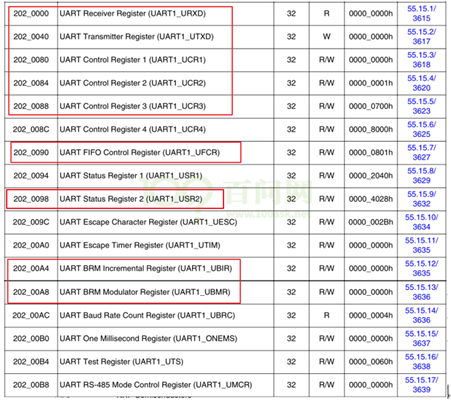Viewport: 451px width, 400px height.
Task: Click text UART Status Register 2 (UART1_USR2)
Action: [x=131, y=199]
